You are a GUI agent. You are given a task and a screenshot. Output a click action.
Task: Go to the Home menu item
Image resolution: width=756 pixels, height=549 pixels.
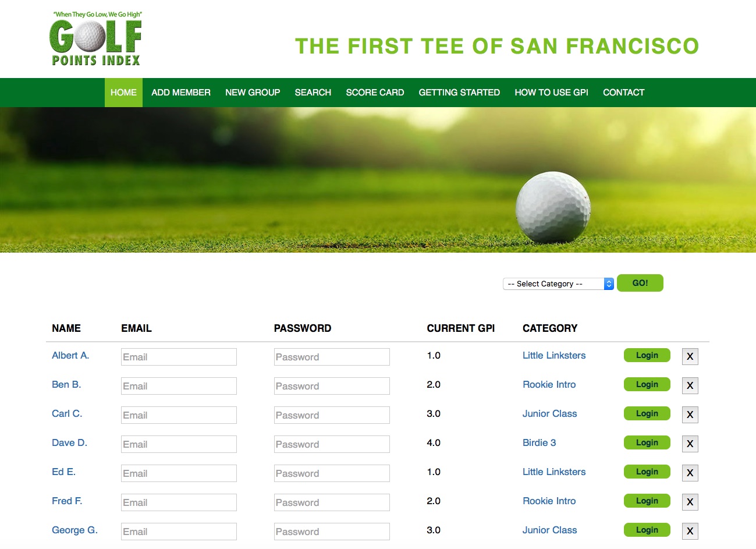point(123,93)
